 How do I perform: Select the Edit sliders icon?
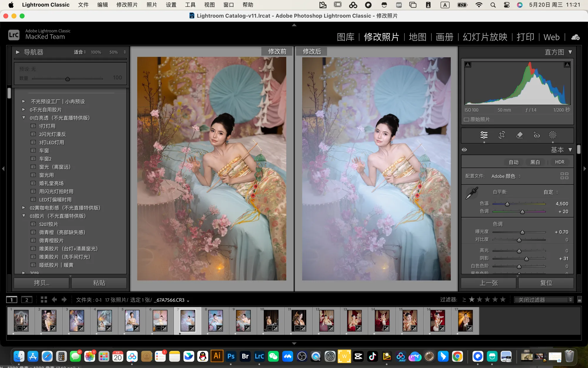(484, 135)
